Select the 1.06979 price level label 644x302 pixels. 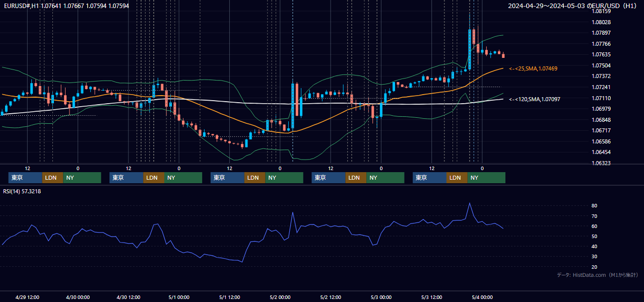click(601, 109)
